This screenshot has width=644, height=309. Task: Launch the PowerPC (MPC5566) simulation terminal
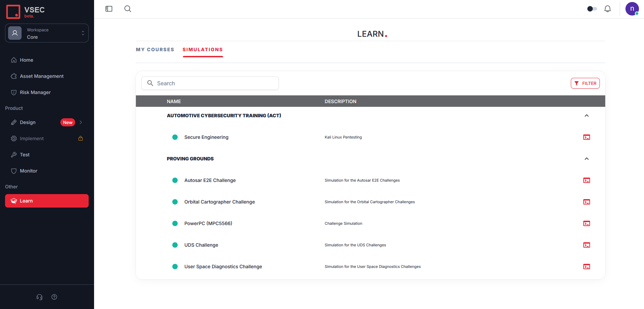pos(586,223)
